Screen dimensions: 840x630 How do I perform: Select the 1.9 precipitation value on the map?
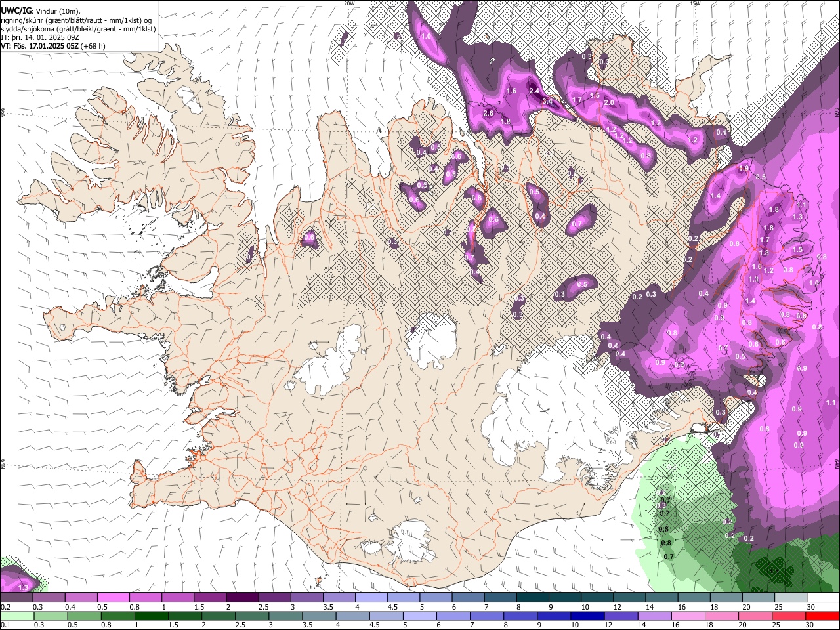tap(744, 168)
